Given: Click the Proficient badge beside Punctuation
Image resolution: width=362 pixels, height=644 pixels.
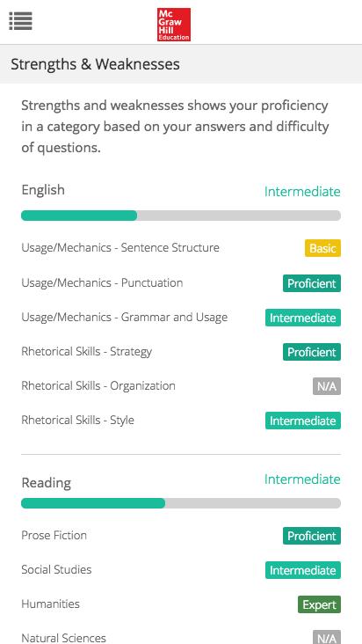Looking at the screenshot, I should (x=312, y=283).
